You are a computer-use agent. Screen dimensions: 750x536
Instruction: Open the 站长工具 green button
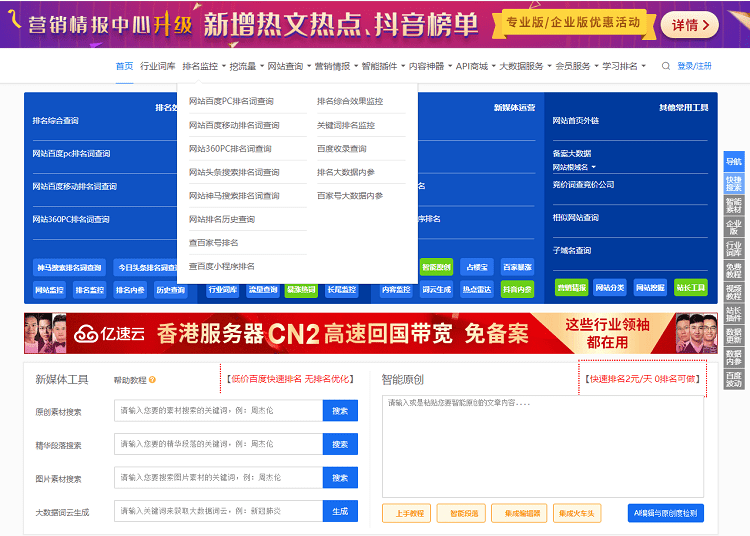pyautogui.click(x=690, y=288)
